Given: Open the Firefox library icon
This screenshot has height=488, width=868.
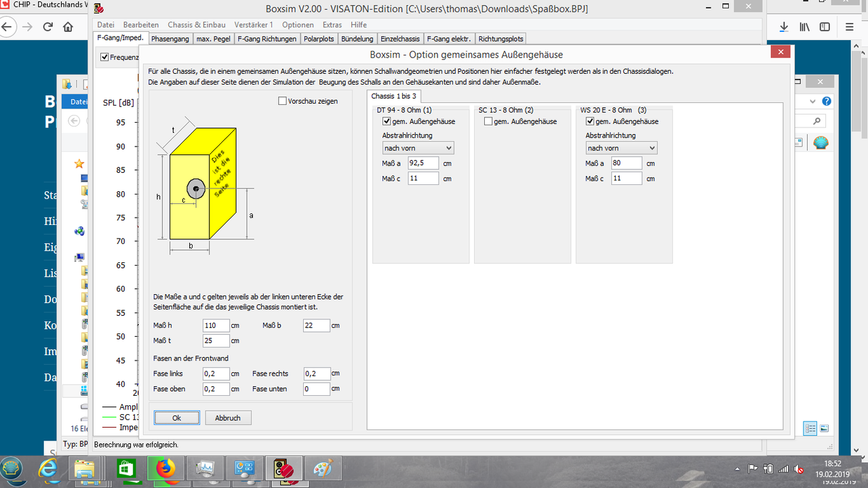Looking at the screenshot, I should coord(805,27).
